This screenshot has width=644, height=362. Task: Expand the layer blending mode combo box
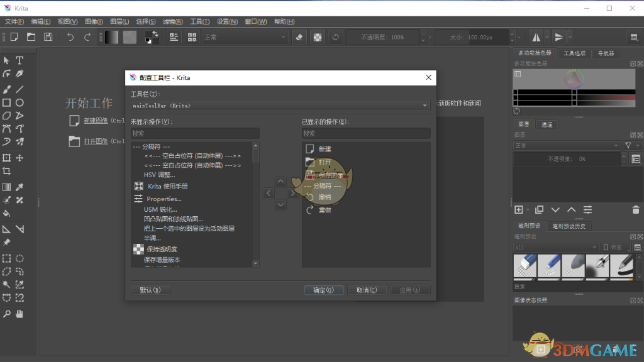[566, 145]
